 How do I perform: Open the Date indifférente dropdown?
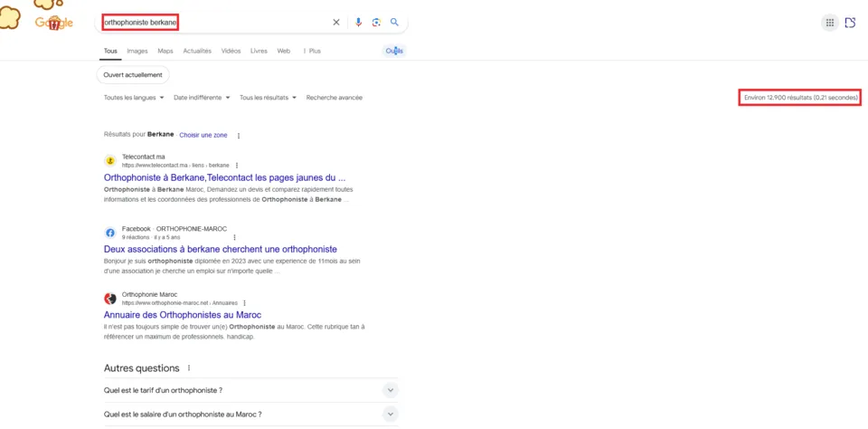[x=202, y=98]
